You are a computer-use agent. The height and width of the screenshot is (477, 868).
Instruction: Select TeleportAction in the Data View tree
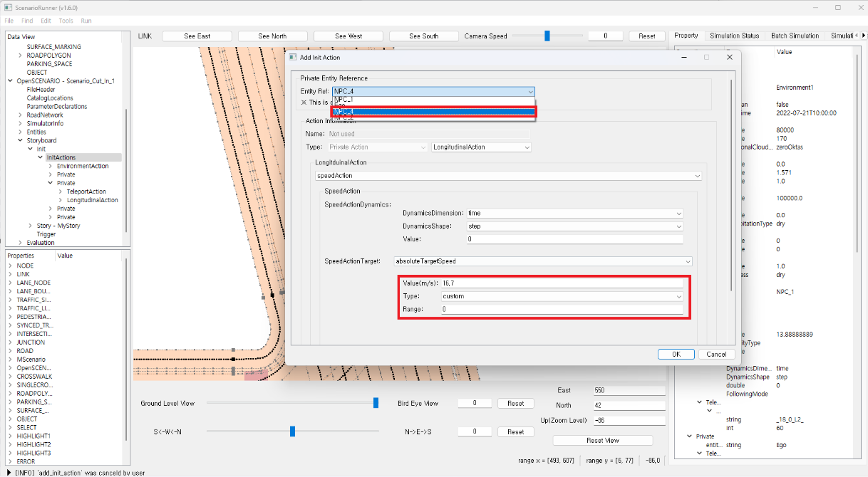86,192
